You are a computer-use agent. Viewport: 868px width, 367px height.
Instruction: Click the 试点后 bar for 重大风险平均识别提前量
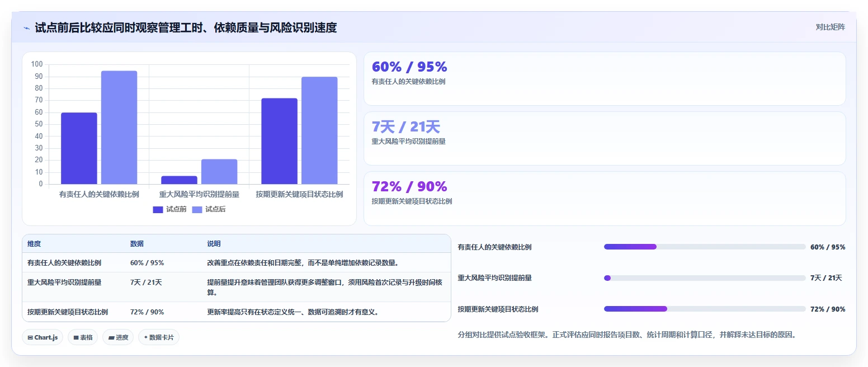click(219, 172)
